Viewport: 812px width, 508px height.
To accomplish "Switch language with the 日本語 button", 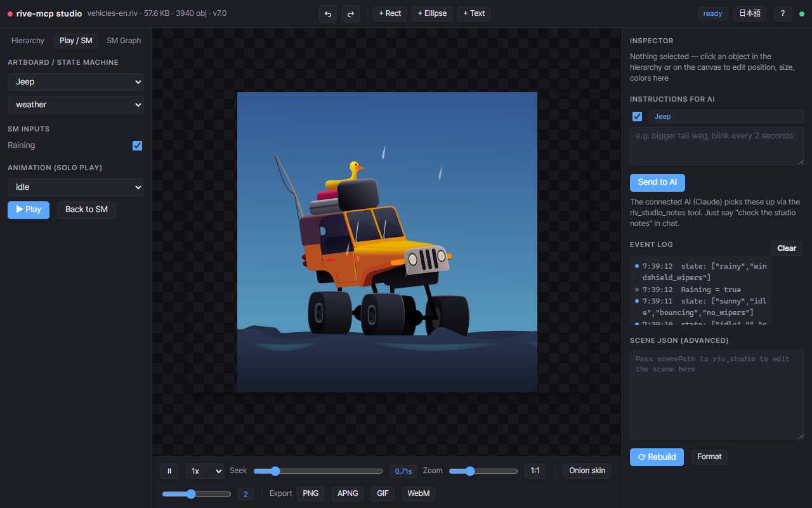I will [750, 13].
